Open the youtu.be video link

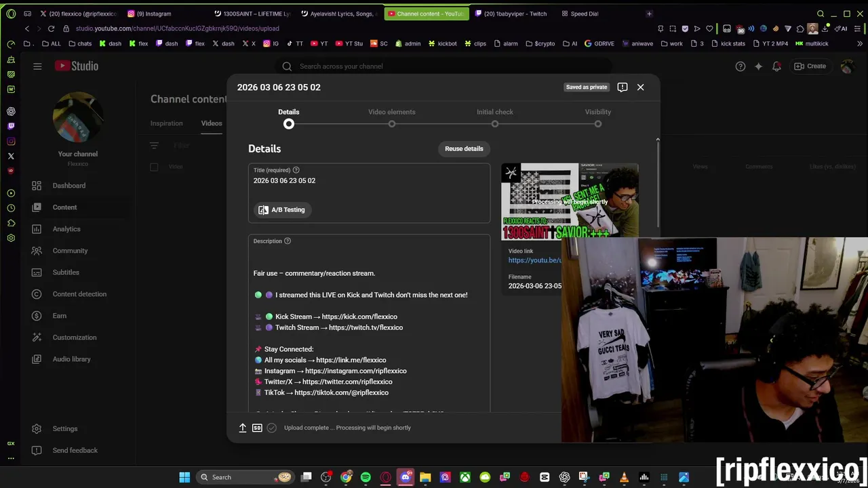pos(534,260)
